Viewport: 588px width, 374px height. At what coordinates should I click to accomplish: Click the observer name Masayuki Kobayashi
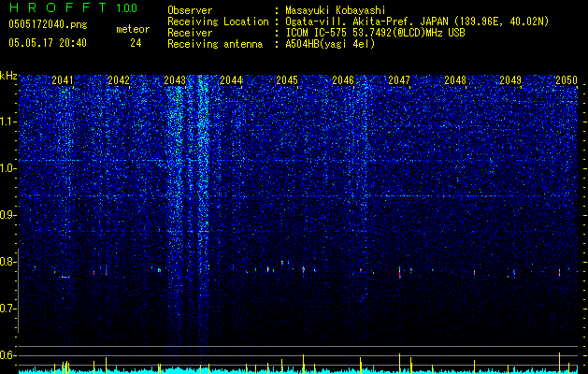(x=336, y=11)
